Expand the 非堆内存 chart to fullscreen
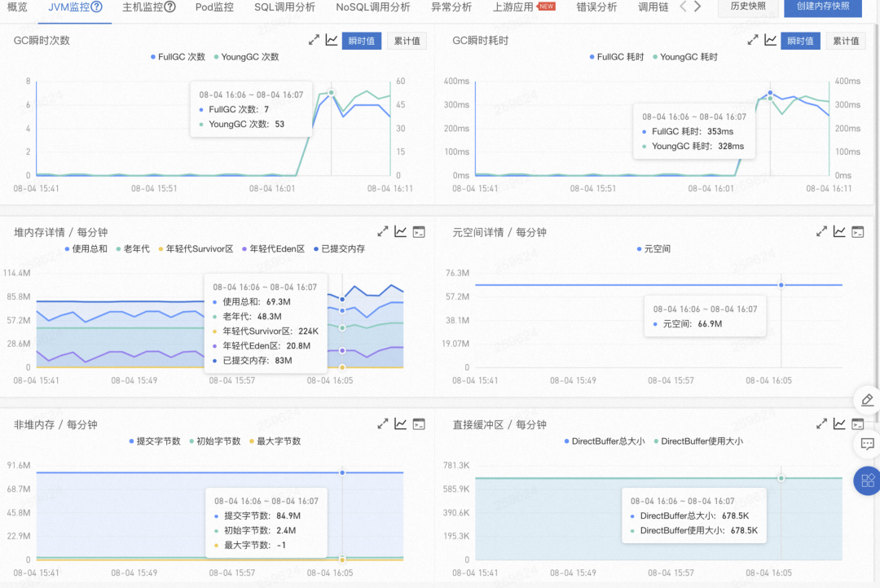 point(383,424)
